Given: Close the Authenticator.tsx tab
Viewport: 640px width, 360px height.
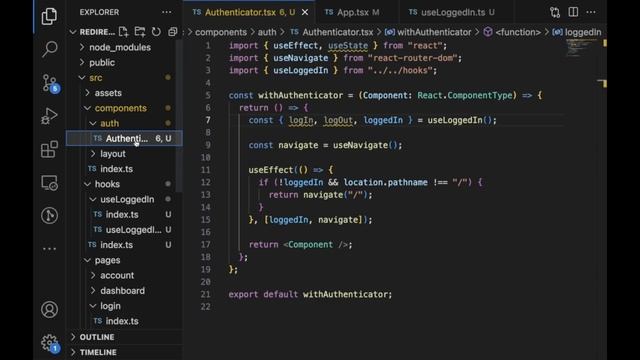Looking at the screenshot, I should click(305, 13).
